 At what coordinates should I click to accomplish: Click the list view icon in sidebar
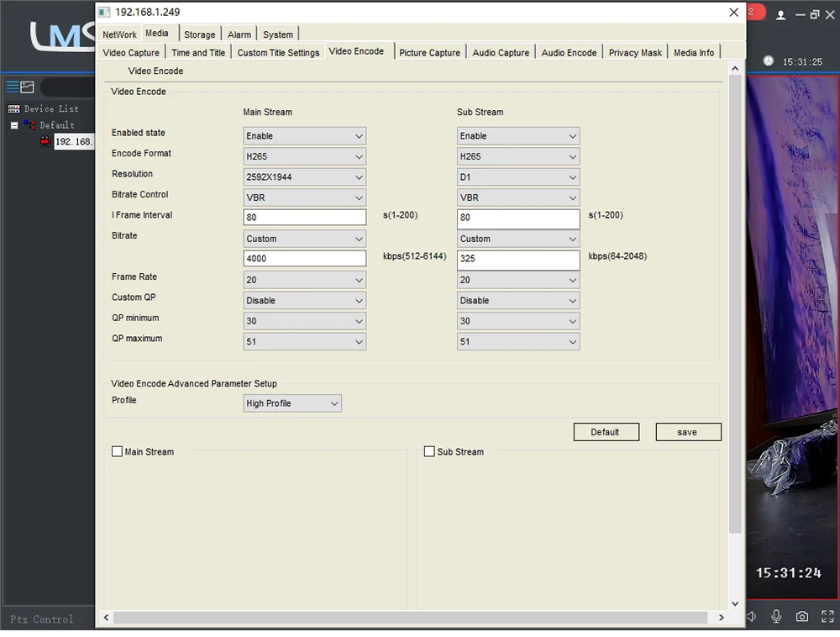click(13, 87)
